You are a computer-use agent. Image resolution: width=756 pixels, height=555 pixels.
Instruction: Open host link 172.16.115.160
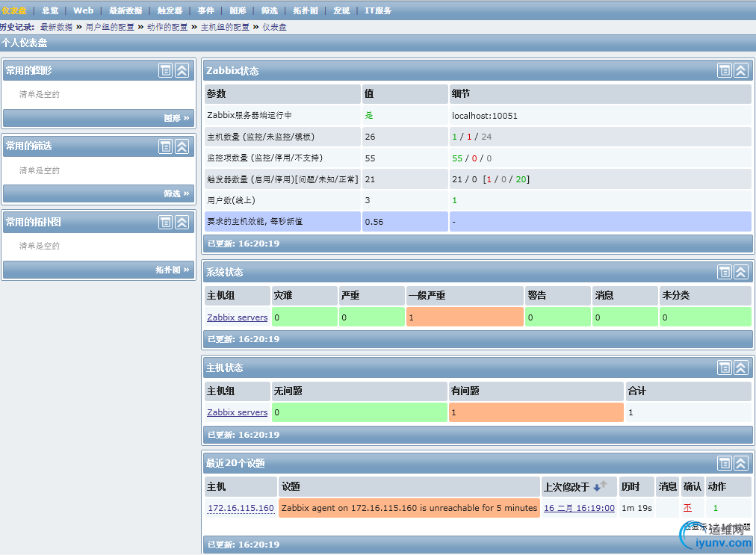pyautogui.click(x=241, y=508)
